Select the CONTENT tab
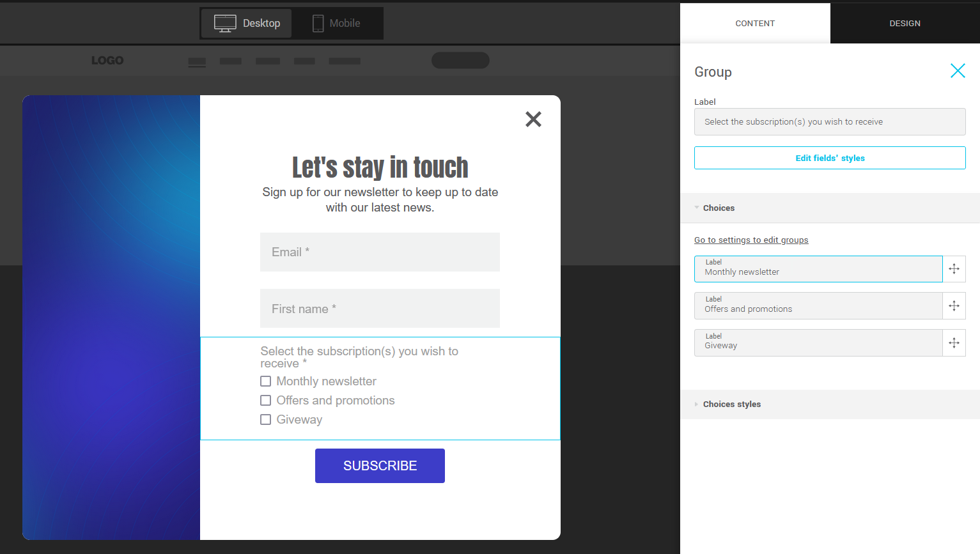The width and height of the screenshot is (980, 554). tap(754, 24)
